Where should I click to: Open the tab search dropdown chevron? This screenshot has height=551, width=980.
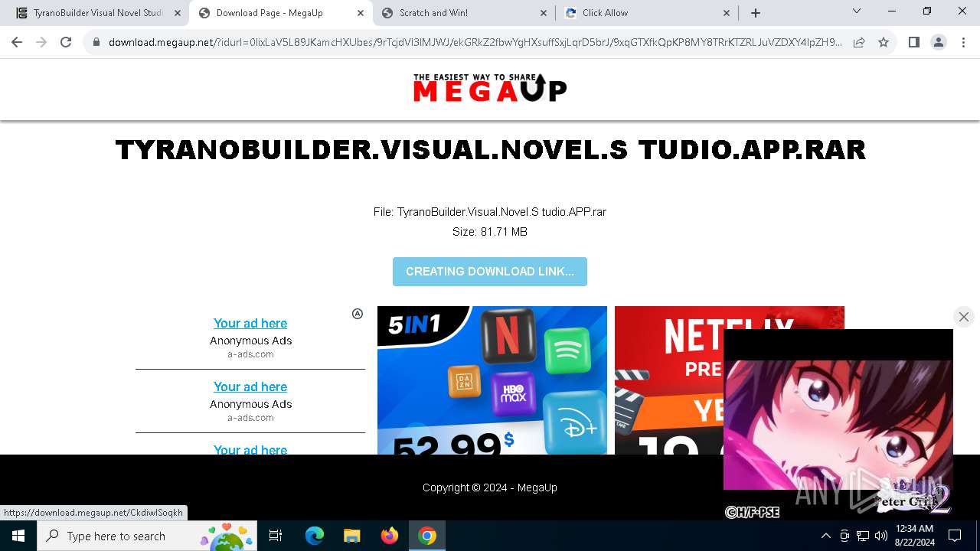point(857,11)
